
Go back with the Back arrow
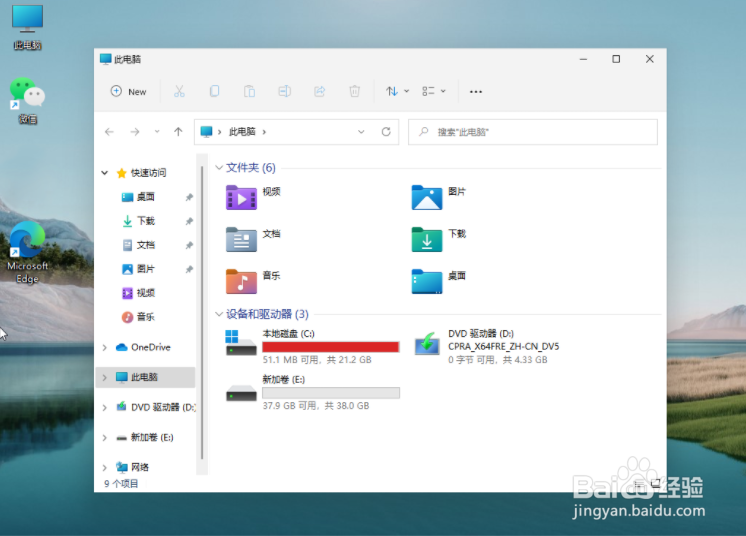(109, 132)
